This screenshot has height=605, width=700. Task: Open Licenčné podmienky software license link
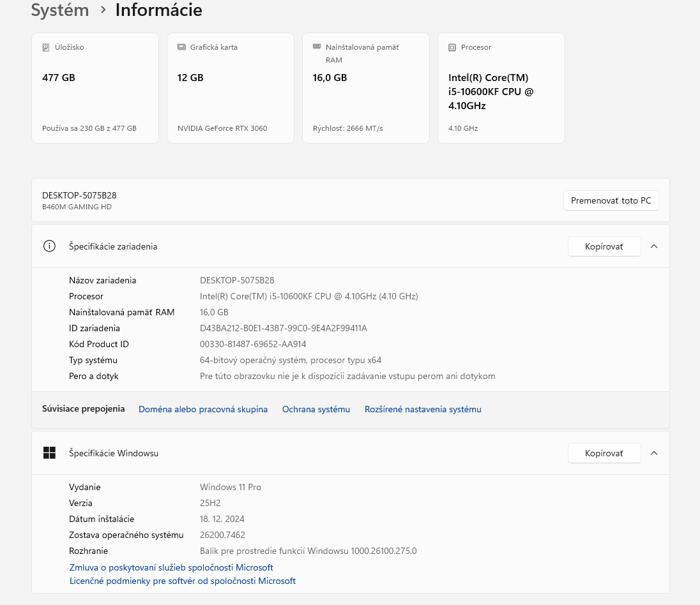click(183, 581)
